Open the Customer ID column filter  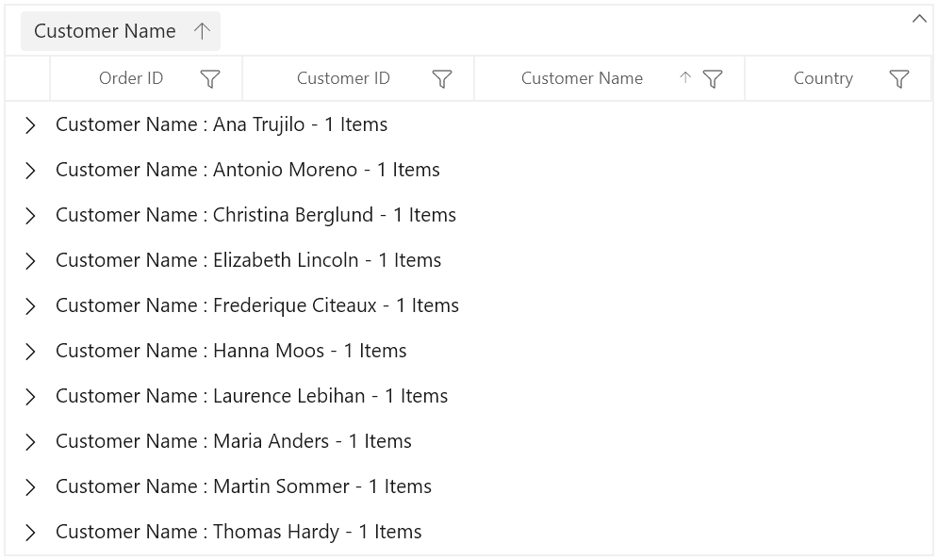(x=441, y=79)
